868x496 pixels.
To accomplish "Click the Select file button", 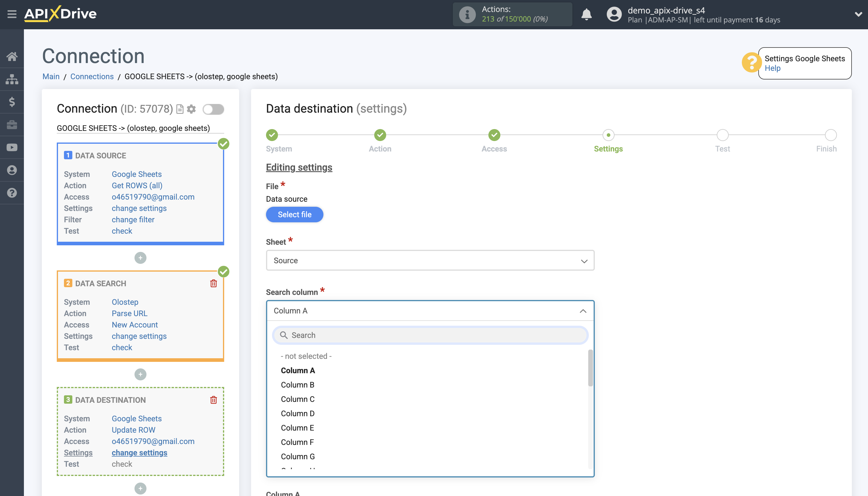I will pyautogui.click(x=294, y=215).
